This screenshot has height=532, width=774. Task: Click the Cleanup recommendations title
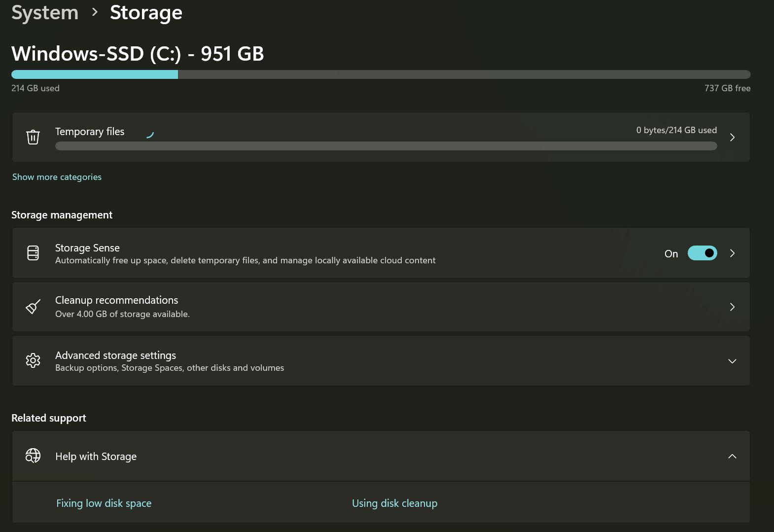[x=116, y=300]
